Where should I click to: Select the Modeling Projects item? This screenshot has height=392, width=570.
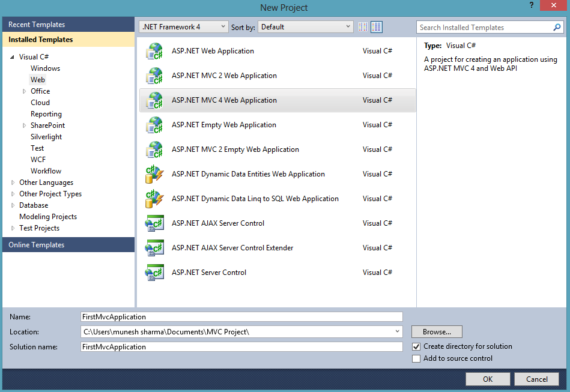[48, 217]
